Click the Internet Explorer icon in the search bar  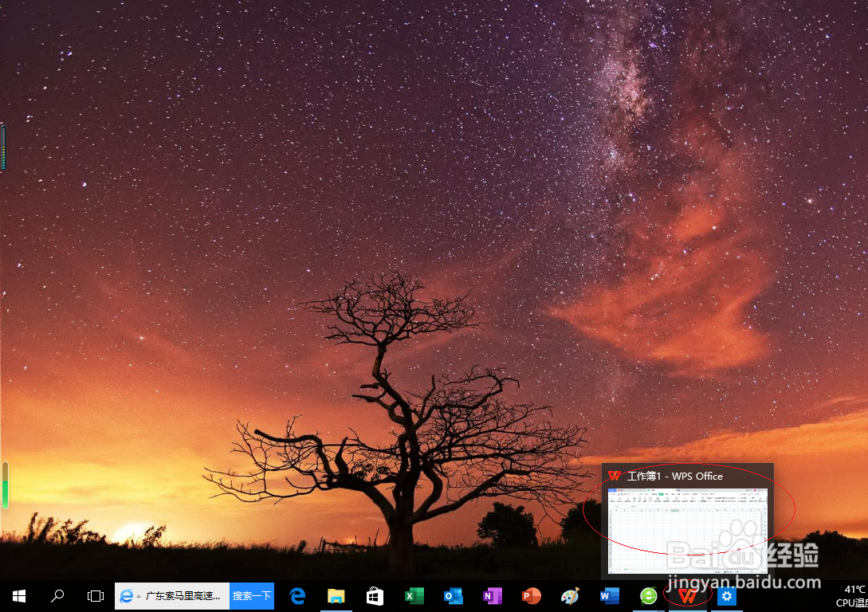126,596
